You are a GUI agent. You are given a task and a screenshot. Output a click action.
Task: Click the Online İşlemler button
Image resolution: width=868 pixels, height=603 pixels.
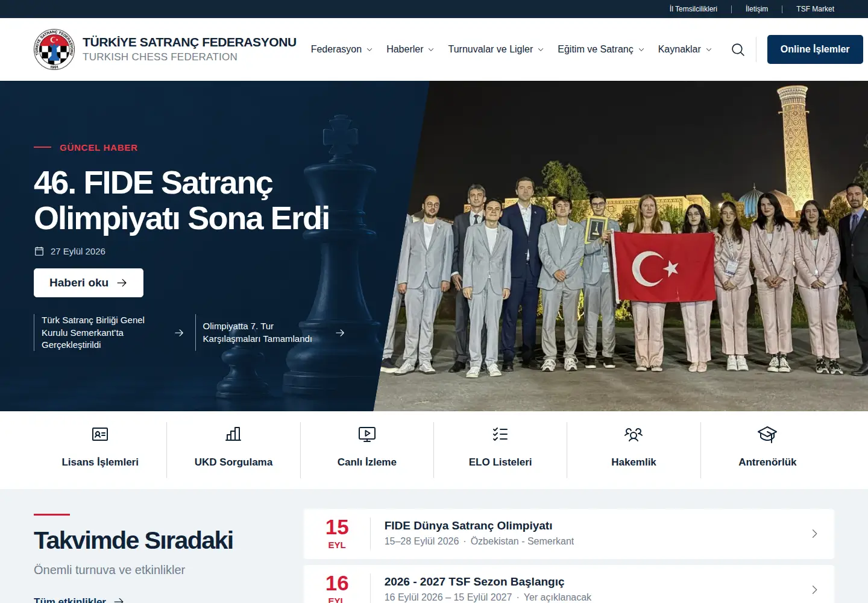pyautogui.click(x=815, y=49)
